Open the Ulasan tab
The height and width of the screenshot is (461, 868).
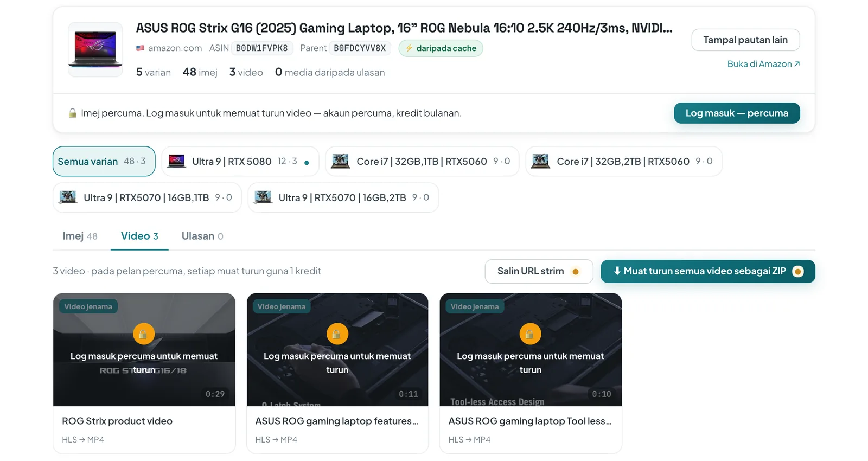[202, 236]
